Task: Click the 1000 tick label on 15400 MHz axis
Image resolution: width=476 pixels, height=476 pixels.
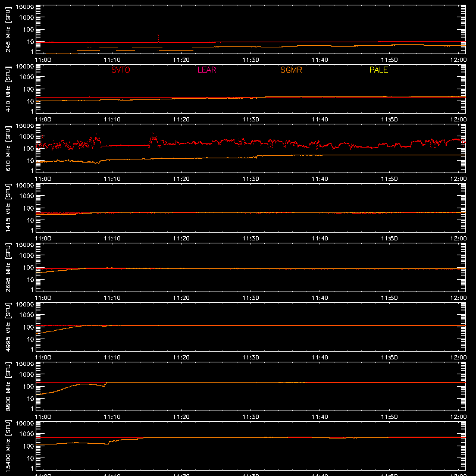Action: (x=27, y=434)
